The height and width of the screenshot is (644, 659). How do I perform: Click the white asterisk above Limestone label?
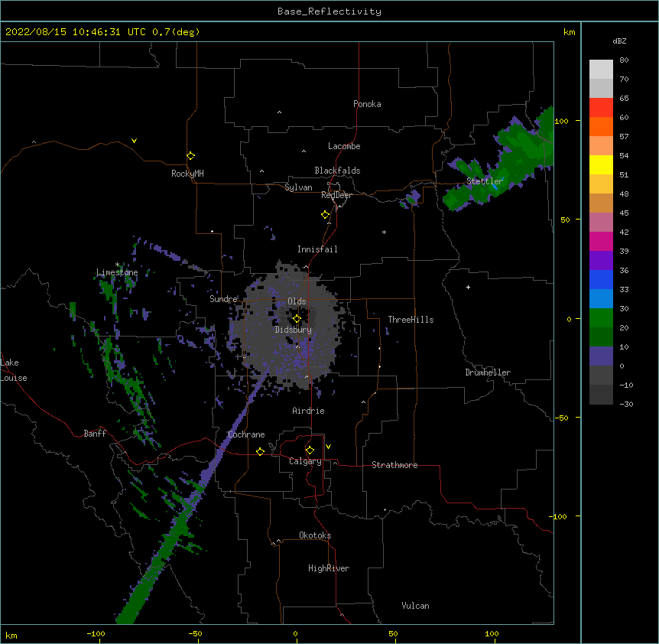(x=117, y=265)
